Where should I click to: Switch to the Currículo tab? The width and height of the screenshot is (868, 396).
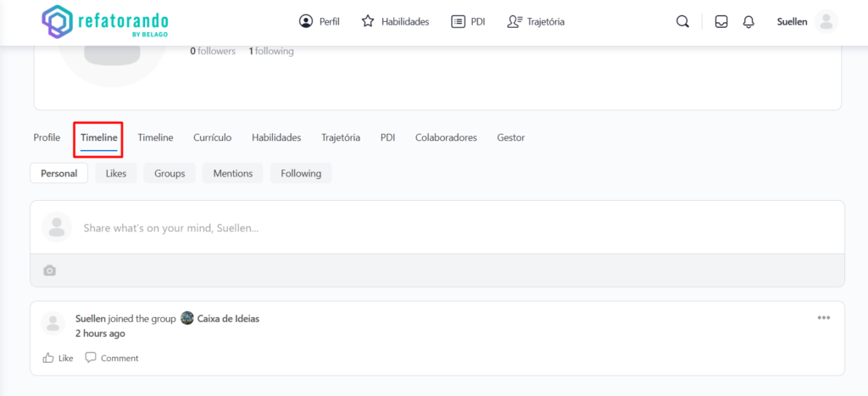coord(212,137)
